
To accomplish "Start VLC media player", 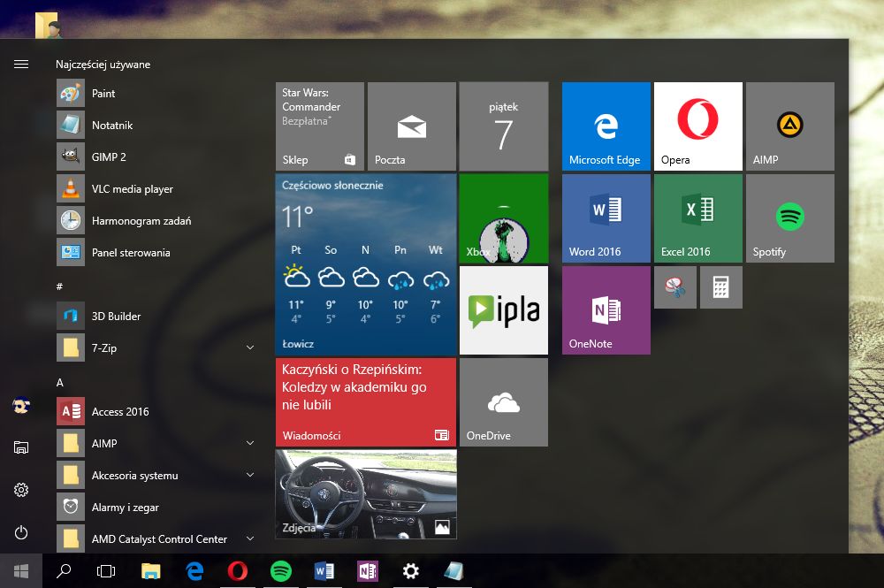I will (156, 189).
